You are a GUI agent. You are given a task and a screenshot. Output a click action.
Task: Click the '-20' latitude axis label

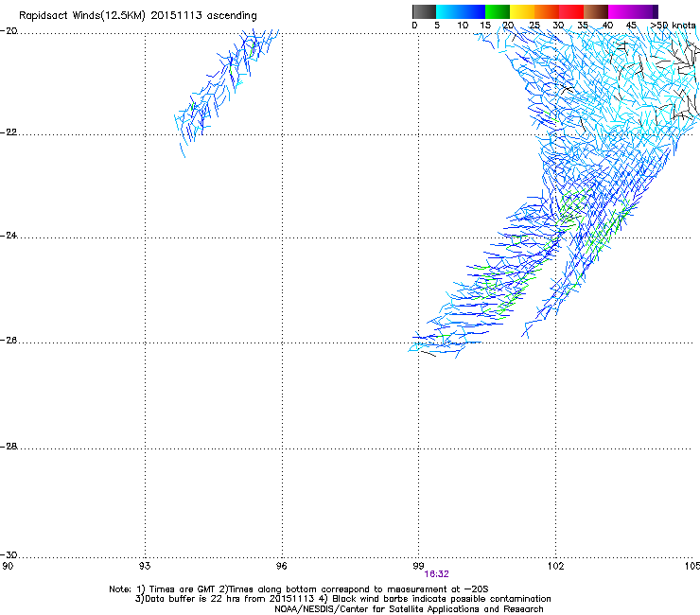9,31
